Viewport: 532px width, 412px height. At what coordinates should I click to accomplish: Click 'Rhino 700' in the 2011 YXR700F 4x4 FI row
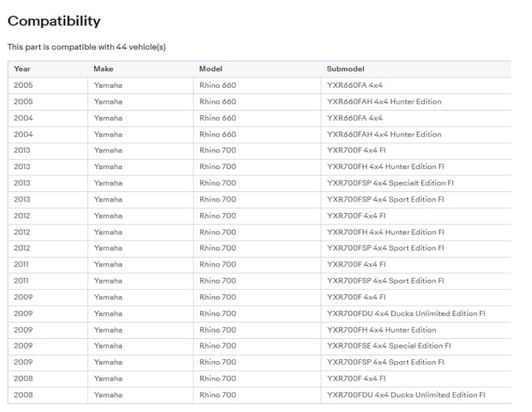[x=218, y=264]
